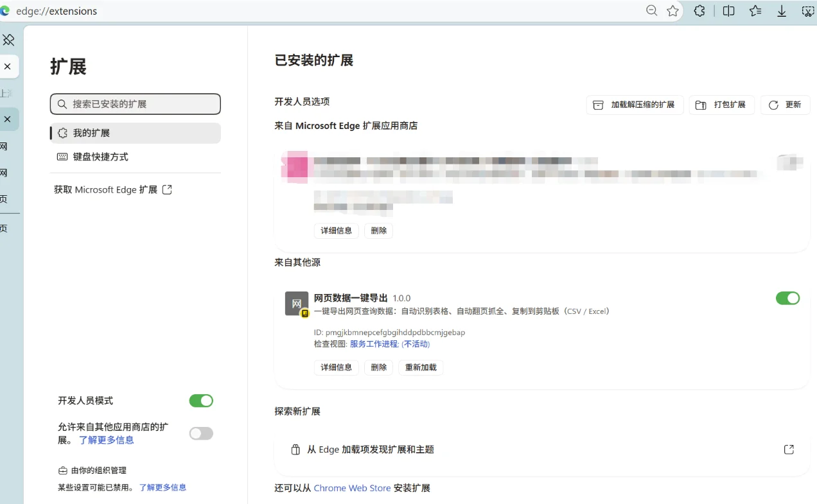Open the 服务工作进程 (不活动) inspect link

[x=390, y=344]
